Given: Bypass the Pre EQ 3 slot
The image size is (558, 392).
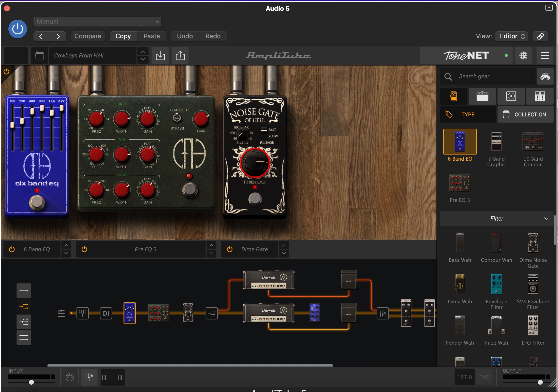Looking at the screenshot, I should pos(84,249).
